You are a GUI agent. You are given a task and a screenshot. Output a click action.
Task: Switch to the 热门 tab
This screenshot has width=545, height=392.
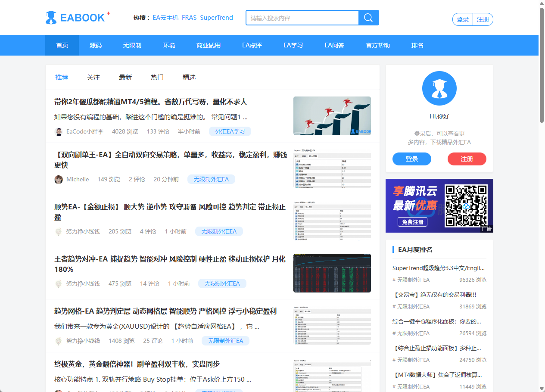point(157,78)
